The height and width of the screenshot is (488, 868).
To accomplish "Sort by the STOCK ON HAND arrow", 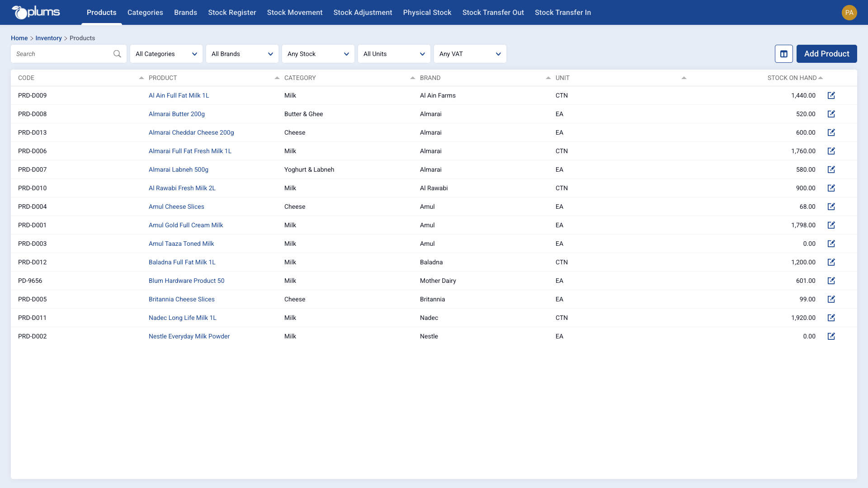I will pos(821,78).
